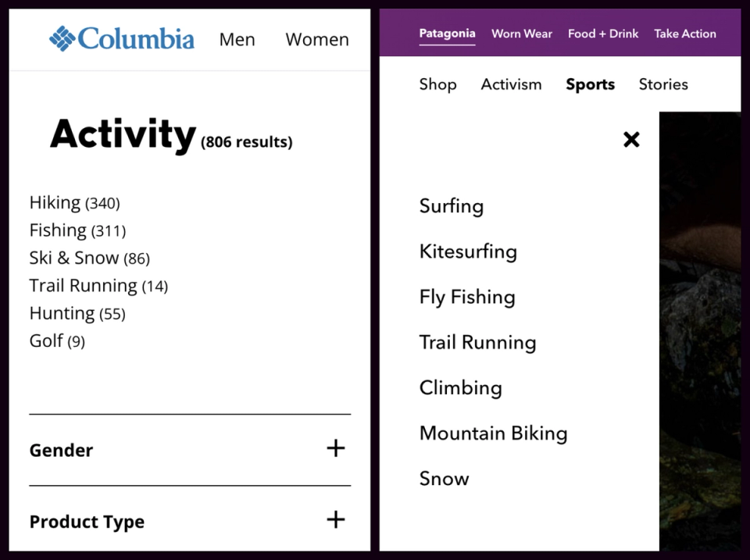
Task: Click the Patagonia brand link
Action: pos(447,34)
